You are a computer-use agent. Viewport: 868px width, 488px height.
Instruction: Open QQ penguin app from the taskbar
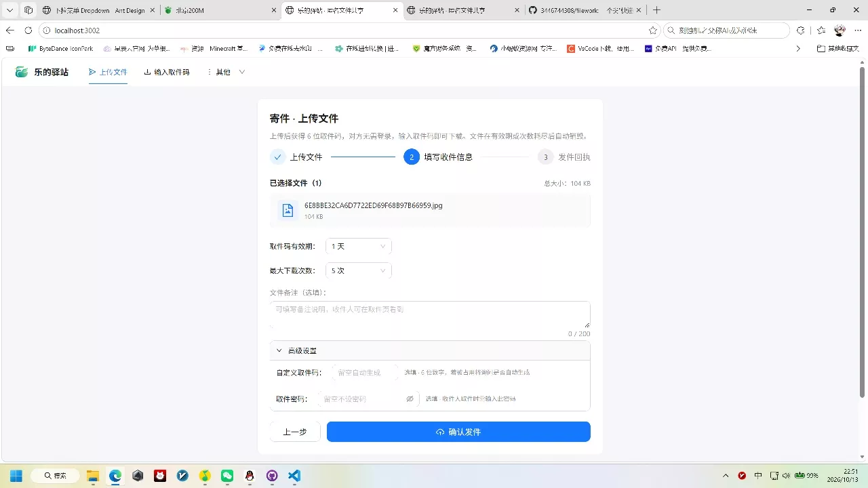[250, 476]
